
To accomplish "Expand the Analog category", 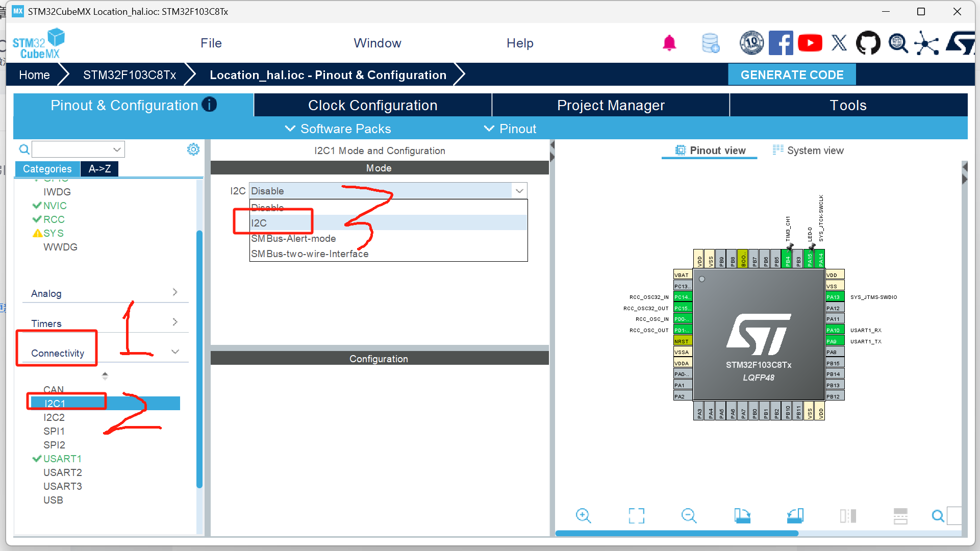I will tap(175, 292).
